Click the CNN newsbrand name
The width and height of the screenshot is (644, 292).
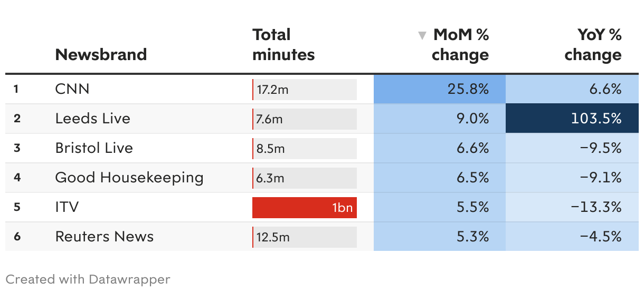click(x=72, y=89)
